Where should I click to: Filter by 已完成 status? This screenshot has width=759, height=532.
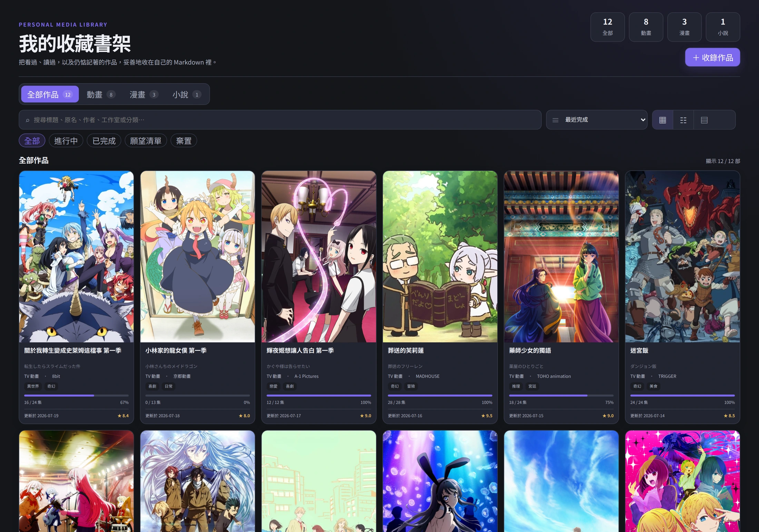pos(104,141)
